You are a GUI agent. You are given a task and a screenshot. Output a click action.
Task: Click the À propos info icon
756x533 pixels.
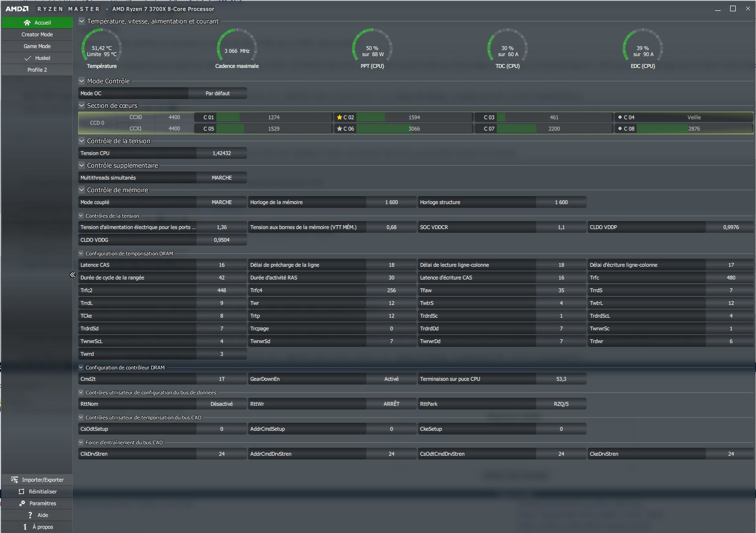(25, 527)
